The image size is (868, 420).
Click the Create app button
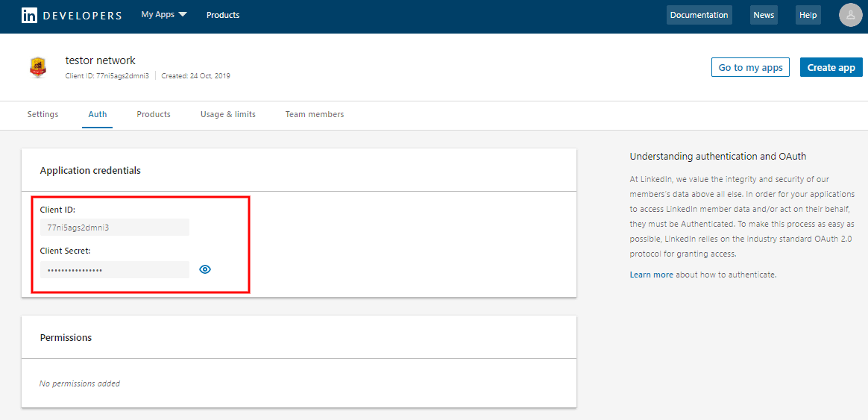tap(831, 68)
